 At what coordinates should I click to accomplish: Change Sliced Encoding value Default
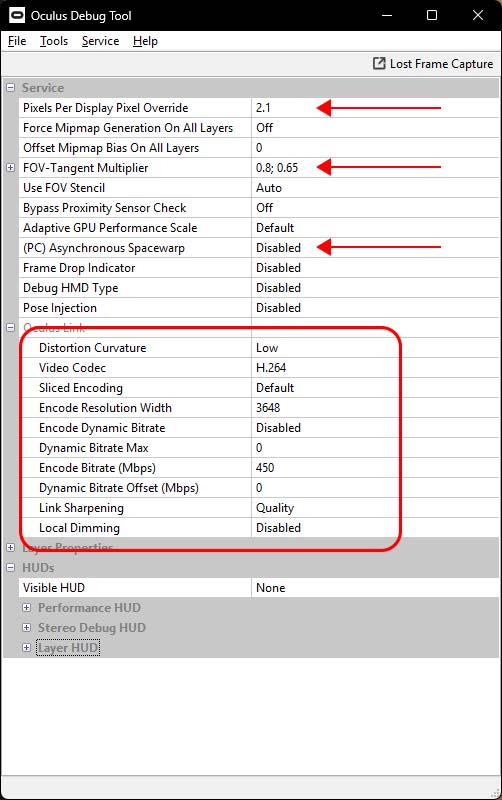tap(375, 388)
